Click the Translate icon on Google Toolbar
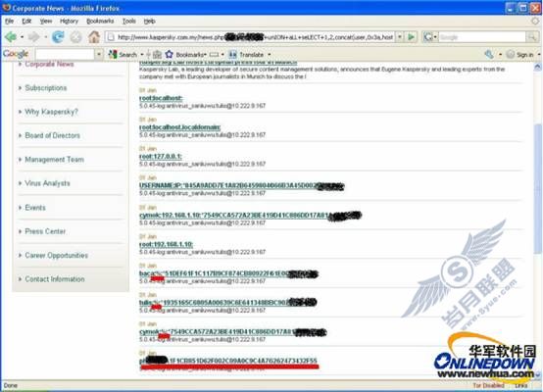 (233, 54)
